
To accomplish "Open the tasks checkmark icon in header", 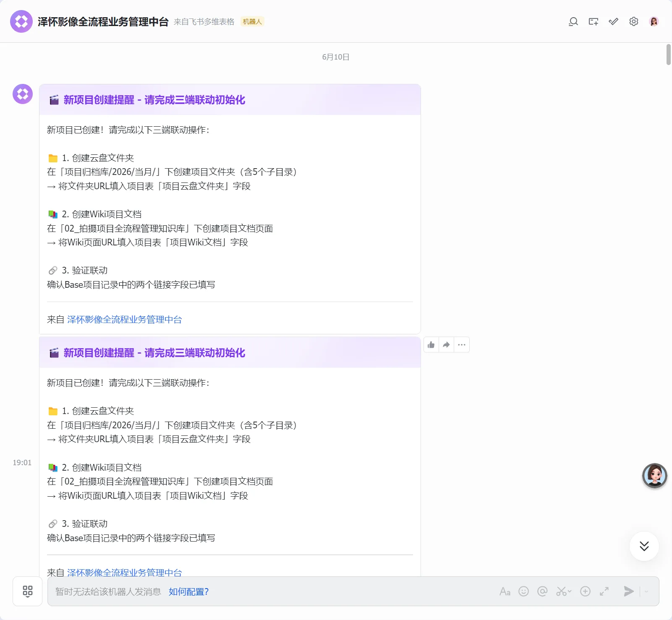I will [x=613, y=22].
